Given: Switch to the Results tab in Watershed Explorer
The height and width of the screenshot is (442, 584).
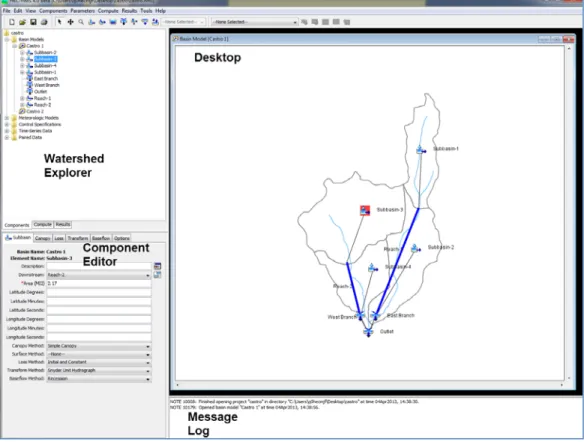Looking at the screenshot, I should click(63, 225).
